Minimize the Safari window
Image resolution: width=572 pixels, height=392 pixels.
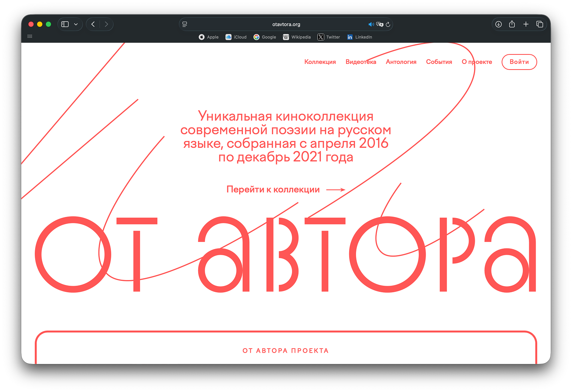tap(40, 24)
